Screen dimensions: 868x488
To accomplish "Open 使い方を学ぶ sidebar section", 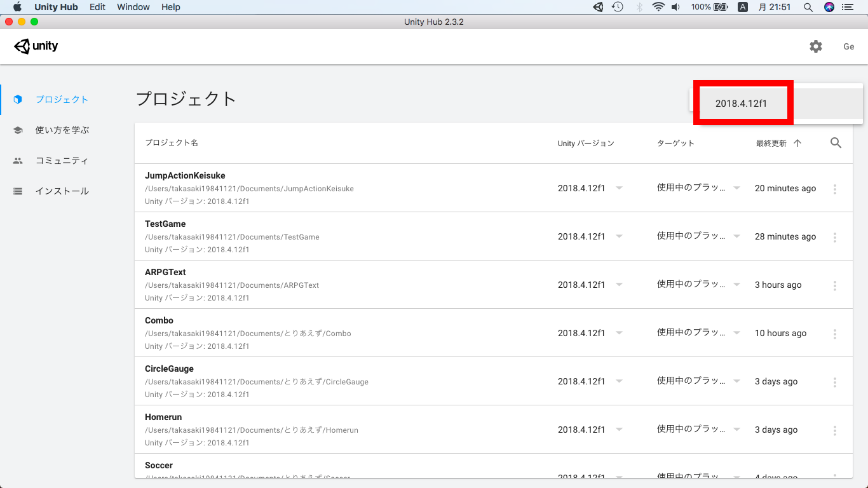I will pos(62,130).
